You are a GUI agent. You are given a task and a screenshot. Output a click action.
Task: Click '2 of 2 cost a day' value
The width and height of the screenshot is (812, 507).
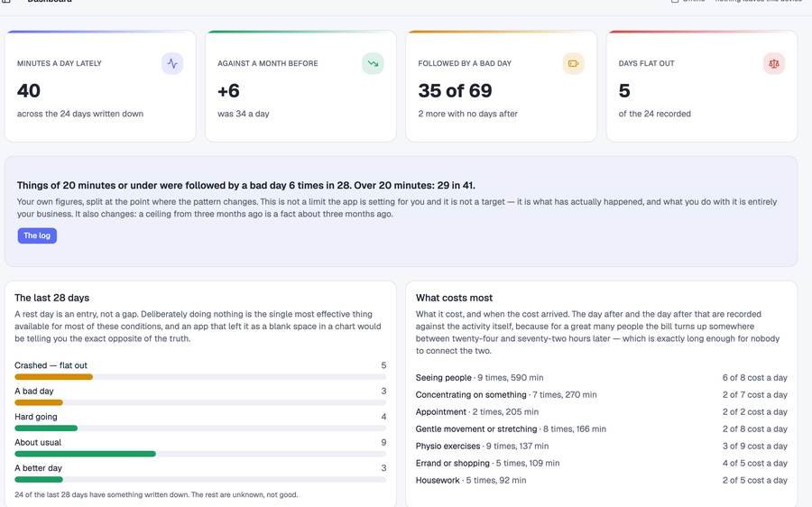click(755, 411)
